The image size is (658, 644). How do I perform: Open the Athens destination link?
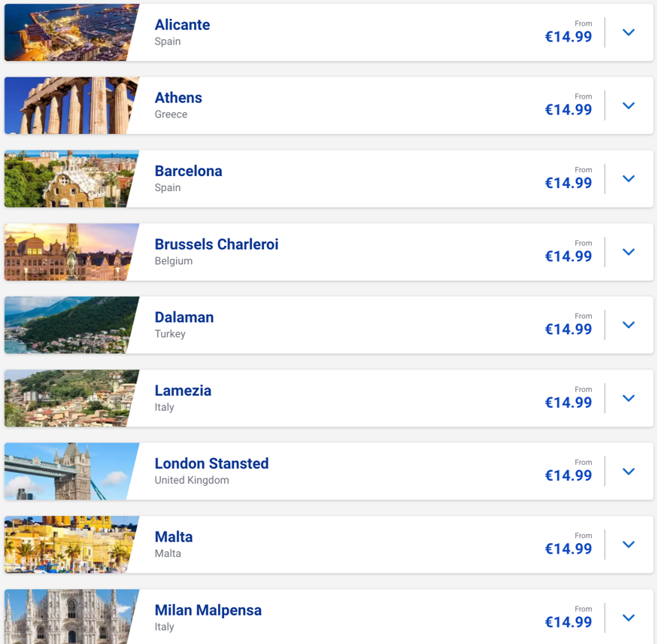click(178, 98)
